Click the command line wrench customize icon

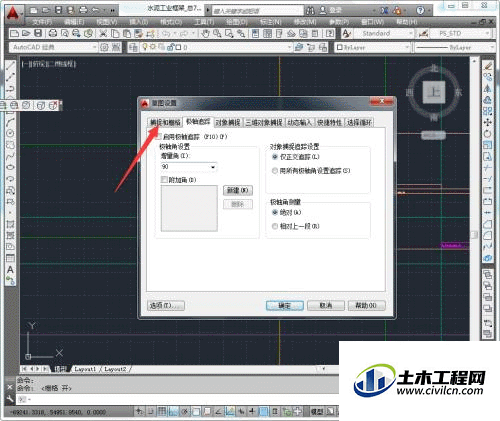[x=10, y=399]
